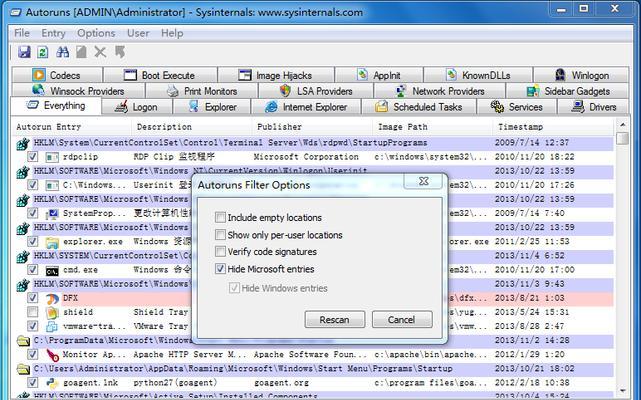Switch to the Winlogon tab
The width and height of the screenshot is (641, 400).
tap(581, 75)
